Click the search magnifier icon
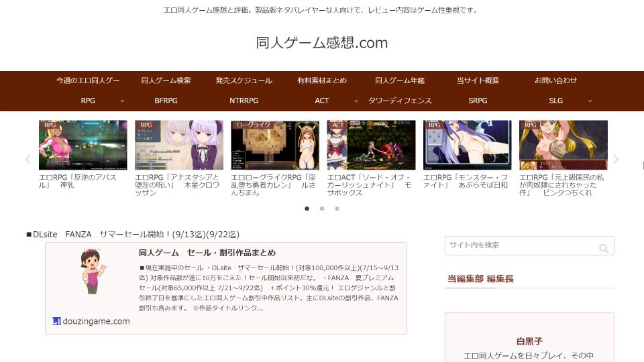Screen dimensions: 644x362 tap(604, 248)
